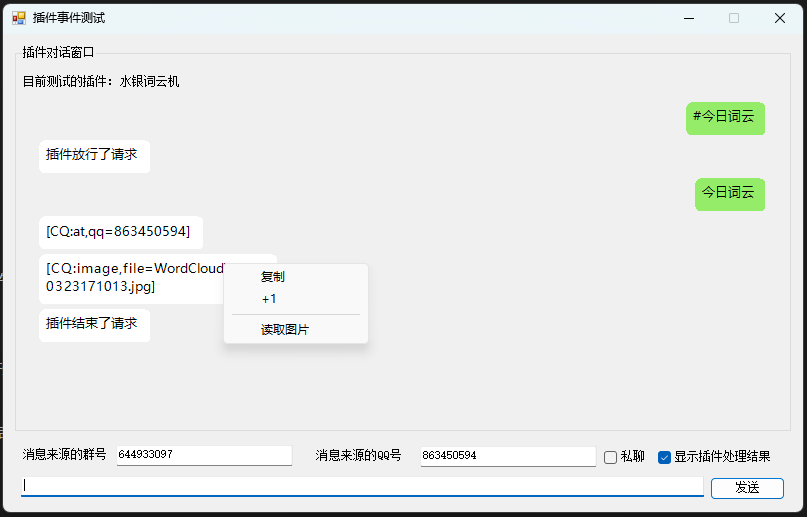Screen dimensions: 807x517
Task: Select 复制 from the context menu
Action: click(273, 277)
